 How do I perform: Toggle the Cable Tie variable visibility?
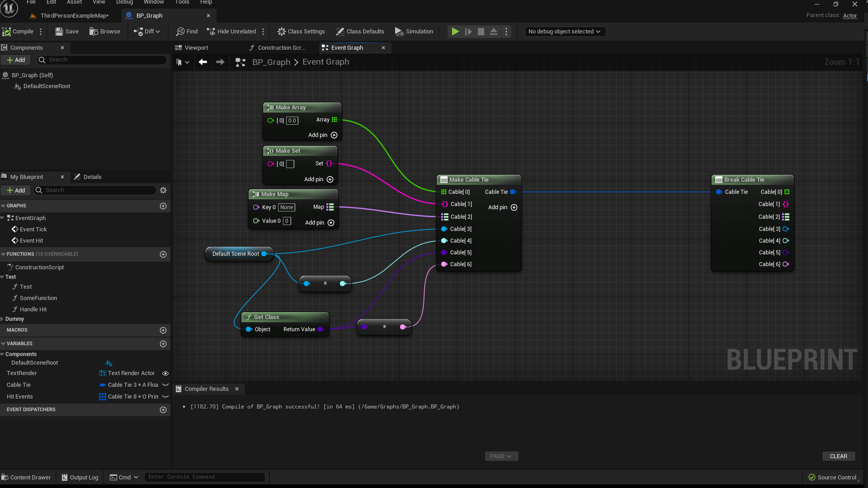click(x=165, y=385)
